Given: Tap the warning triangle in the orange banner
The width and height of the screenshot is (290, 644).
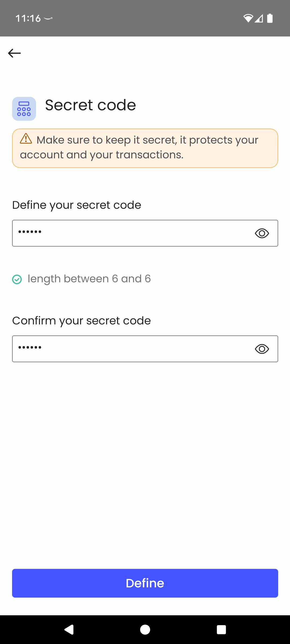Looking at the screenshot, I should (26, 140).
